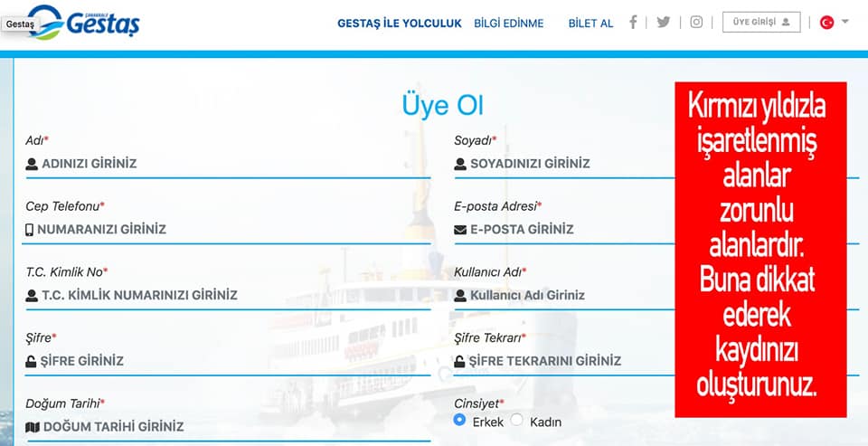Focus the T.C. Kimlik numarası field
The width and height of the screenshot is (868, 446).
[x=228, y=295]
